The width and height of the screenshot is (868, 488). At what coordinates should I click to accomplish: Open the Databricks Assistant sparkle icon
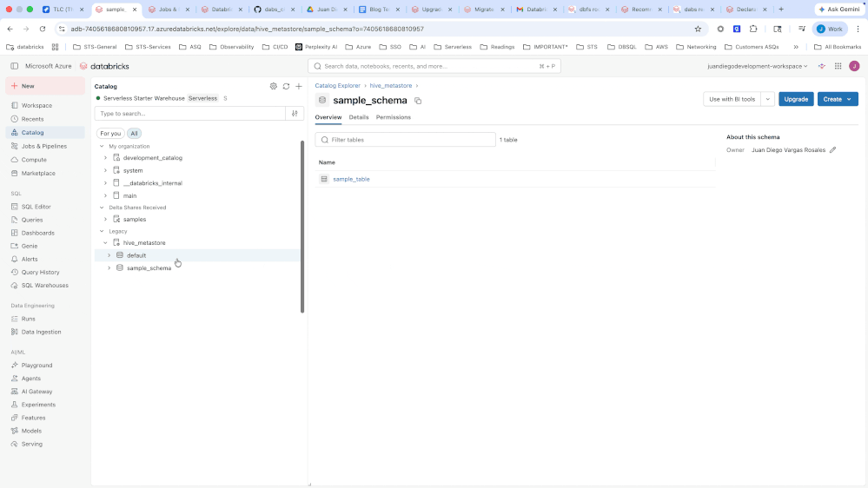pyautogui.click(x=822, y=66)
